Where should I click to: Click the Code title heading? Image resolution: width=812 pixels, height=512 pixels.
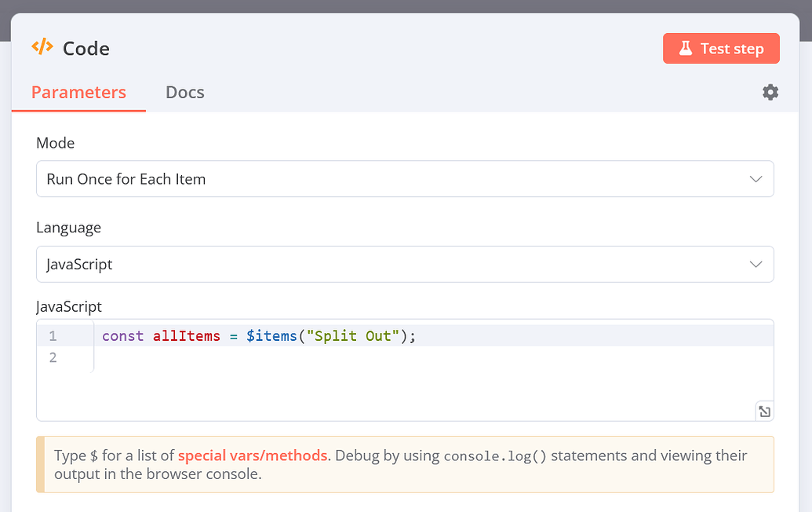tap(86, 48)
